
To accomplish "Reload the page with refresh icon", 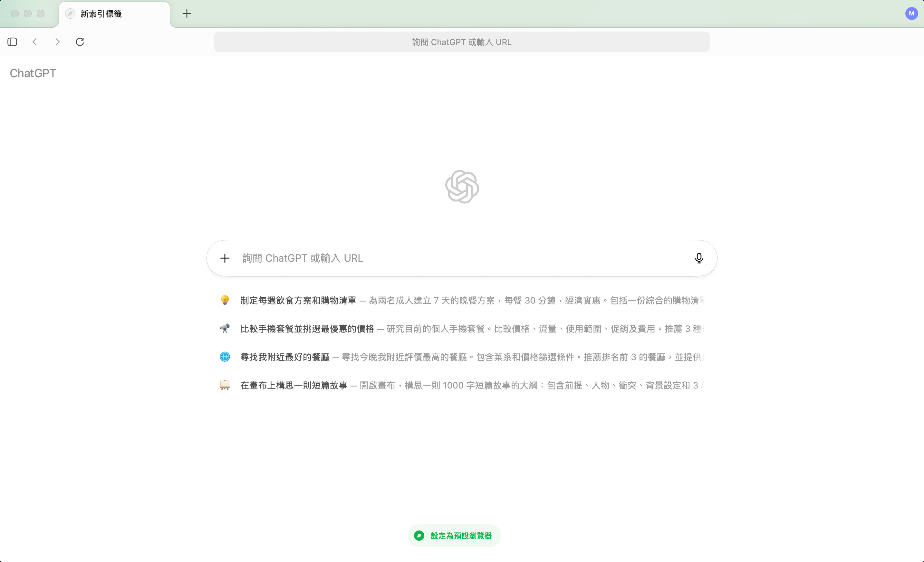I will (x=80, y=42).
